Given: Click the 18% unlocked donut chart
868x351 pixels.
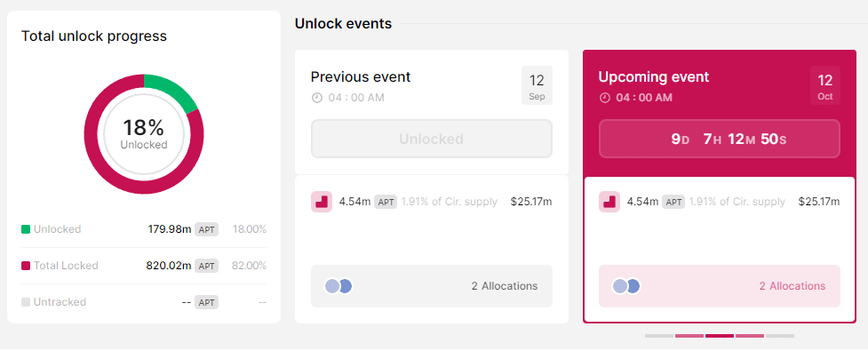Looking at the screenshot, I should click(144, 134).
